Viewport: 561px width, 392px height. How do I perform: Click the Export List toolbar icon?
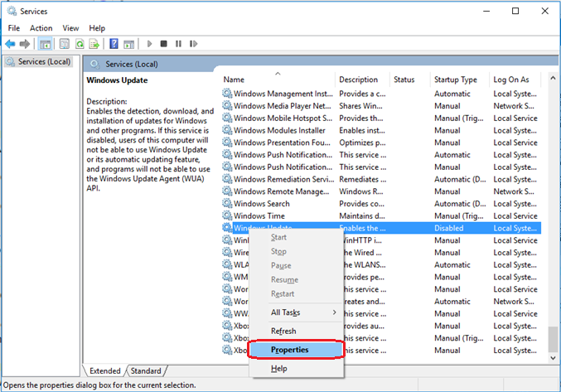[x=94, y=44]
